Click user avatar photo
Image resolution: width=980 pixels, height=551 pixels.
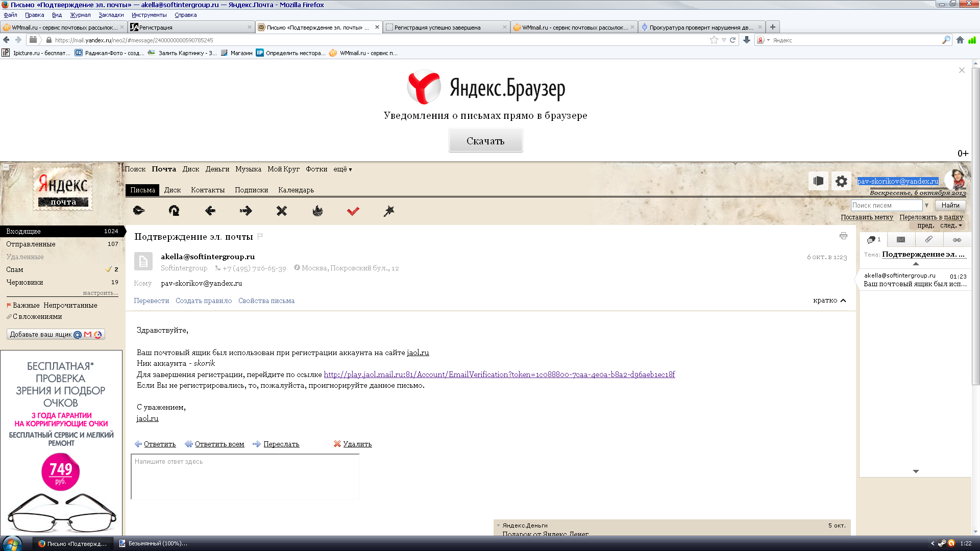(x=955, y=180)
